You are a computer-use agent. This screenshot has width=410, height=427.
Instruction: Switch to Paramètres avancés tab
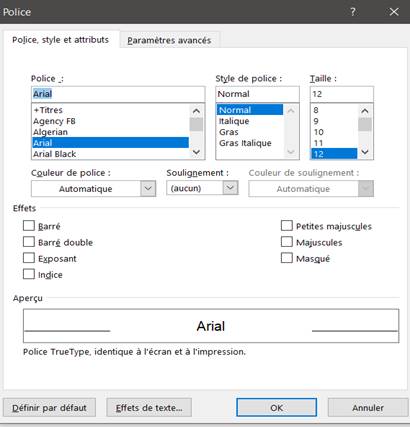169,40
